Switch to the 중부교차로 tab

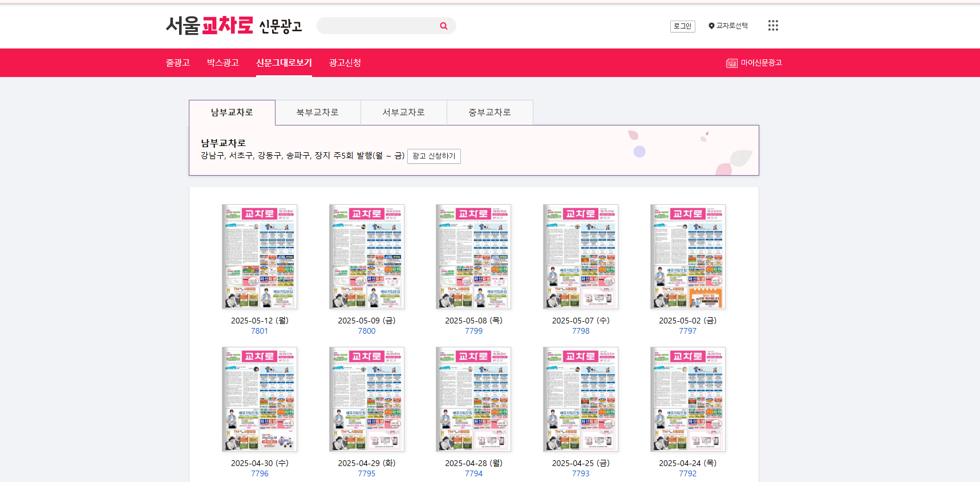pyautogui.click(x=490, y=112)
